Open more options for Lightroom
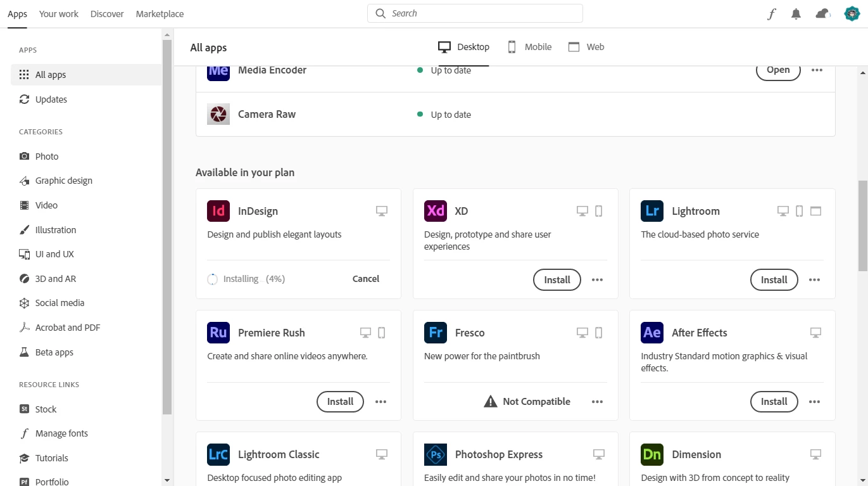 click(x=814, y=279)
